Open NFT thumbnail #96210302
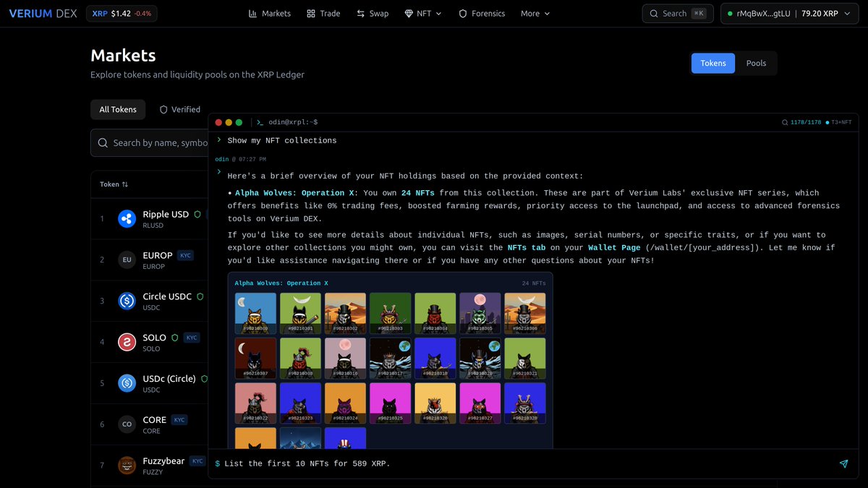Image resolution: width=868 pixels, height=488 pixels. [345, 313]
